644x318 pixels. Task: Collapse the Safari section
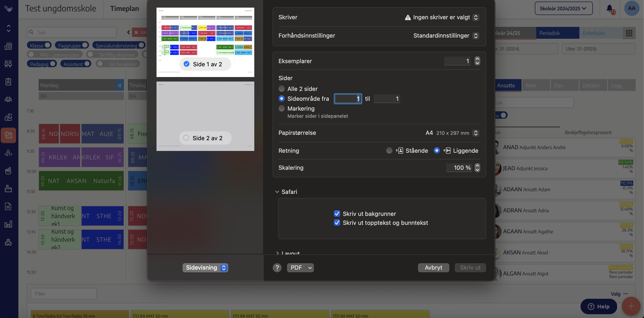pos(277,192)
